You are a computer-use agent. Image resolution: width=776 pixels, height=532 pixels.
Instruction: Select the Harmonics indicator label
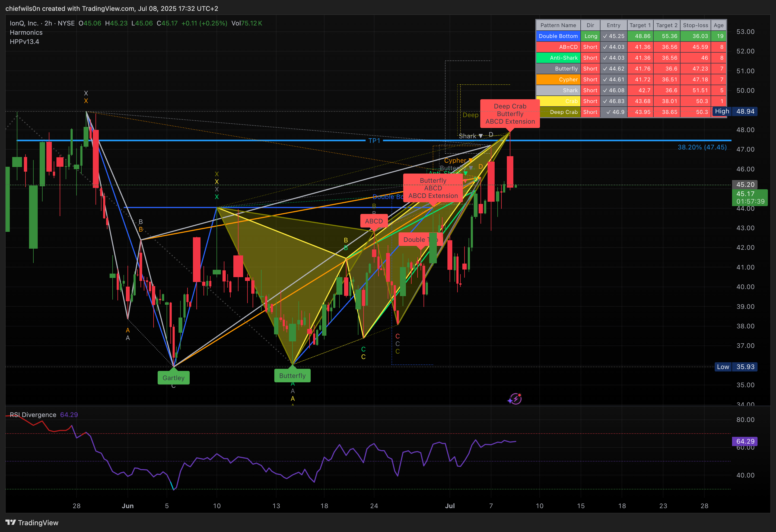pos(26,32)
